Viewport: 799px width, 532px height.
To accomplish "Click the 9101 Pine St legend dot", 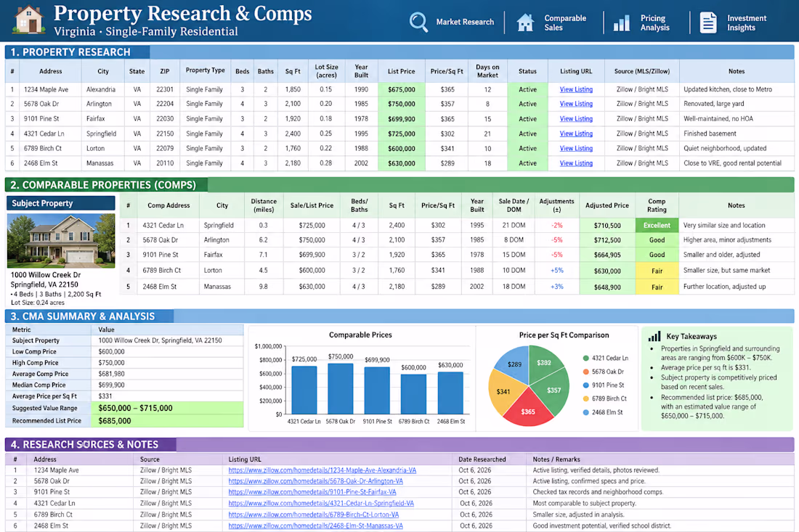I will coord(586,385).
